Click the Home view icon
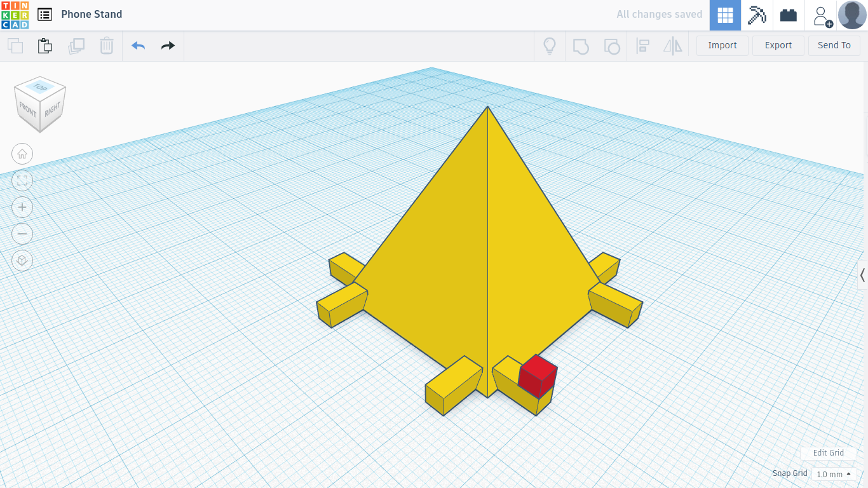Image resolution: width=868 pixels, height=488 pixels. (x=22, y=154)
